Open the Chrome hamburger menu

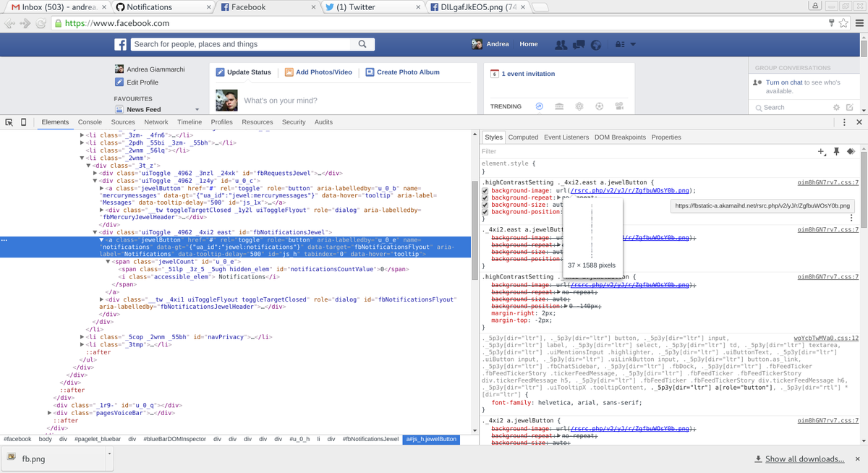(859, 23)
